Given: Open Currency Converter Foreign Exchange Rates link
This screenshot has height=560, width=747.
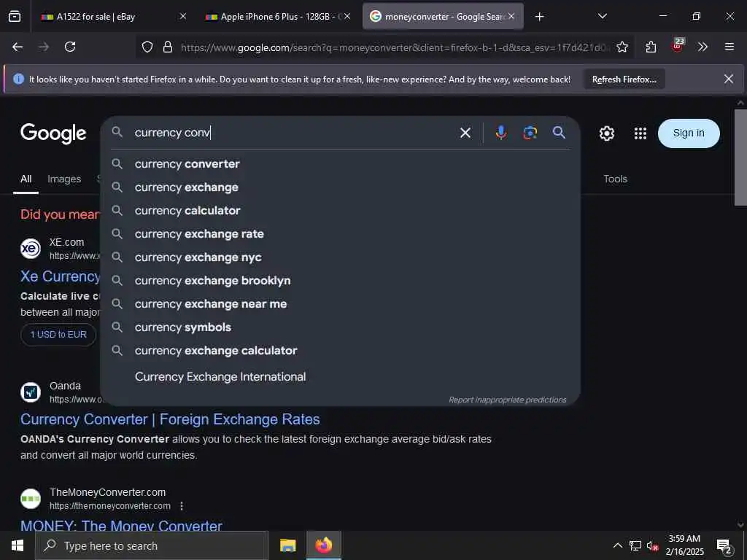Looking at the screenshot, I should click(x=170, y=419).
